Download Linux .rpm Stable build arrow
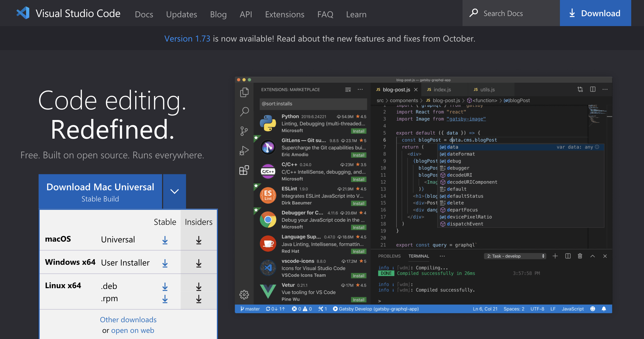 click(x=165, y=299)
